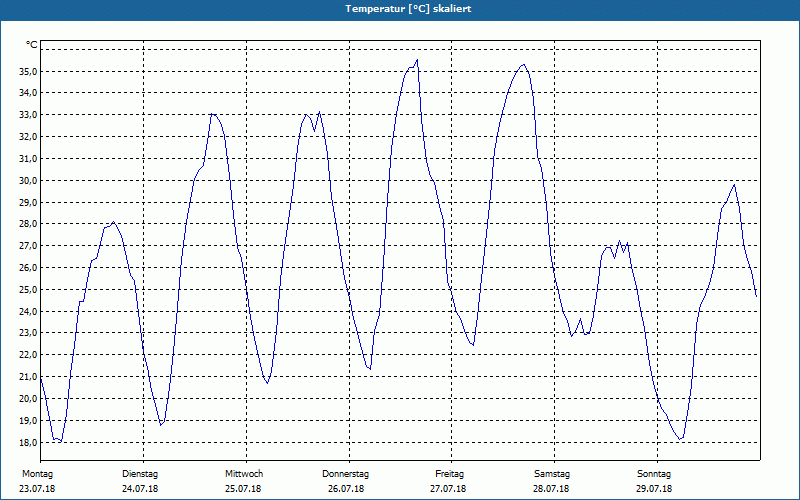Click the Sonntag day label
Screen dimensions: 800x500
click(654, 474)
